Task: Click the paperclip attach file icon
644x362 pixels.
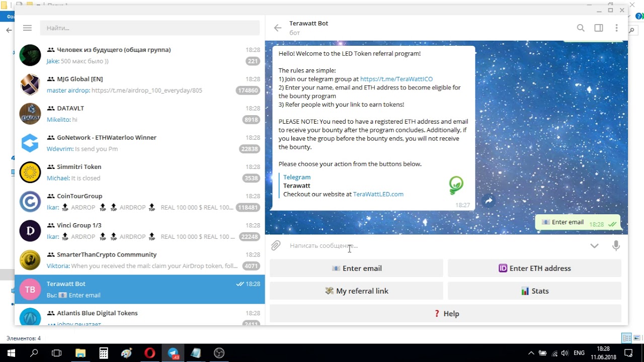Action: pyautogui.click(x=276, y=246)
